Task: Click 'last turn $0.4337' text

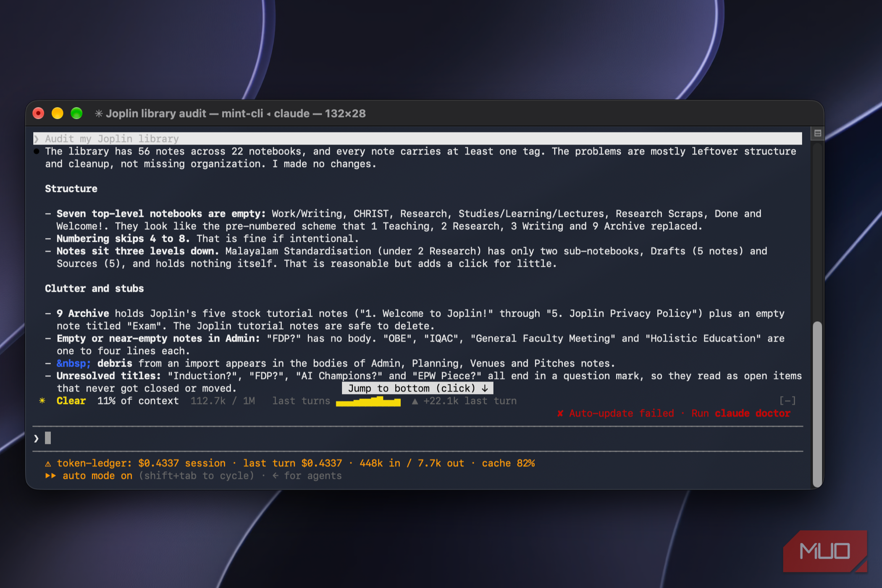Action: pyautogui.click(x=292, y=463)
